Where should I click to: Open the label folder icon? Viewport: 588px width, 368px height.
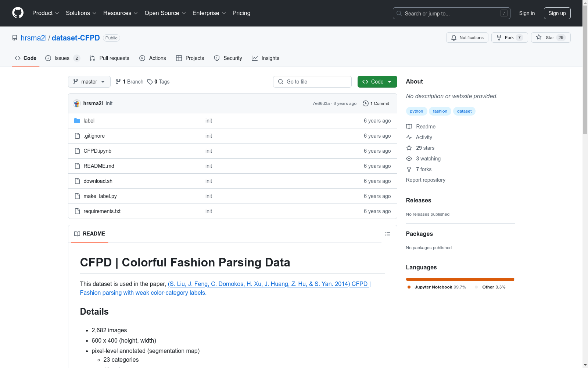(x=77, y=121)
